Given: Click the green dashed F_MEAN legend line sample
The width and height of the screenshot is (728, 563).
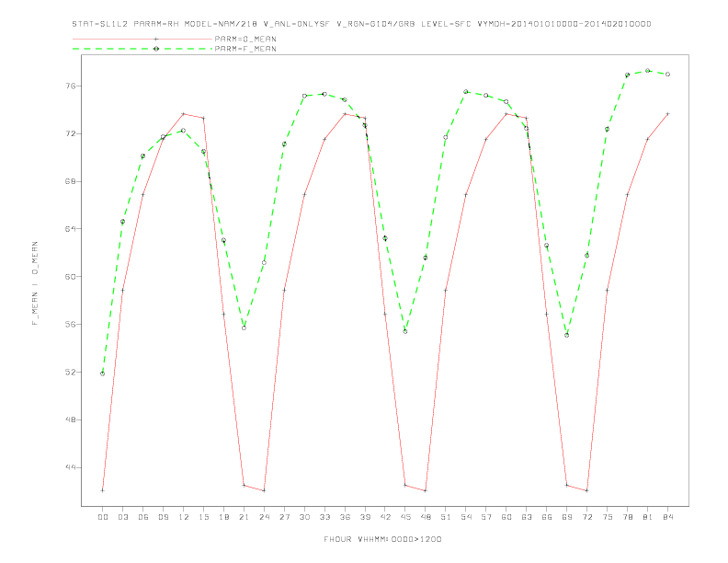Looking at the screenshot, I should coord(142,49).
